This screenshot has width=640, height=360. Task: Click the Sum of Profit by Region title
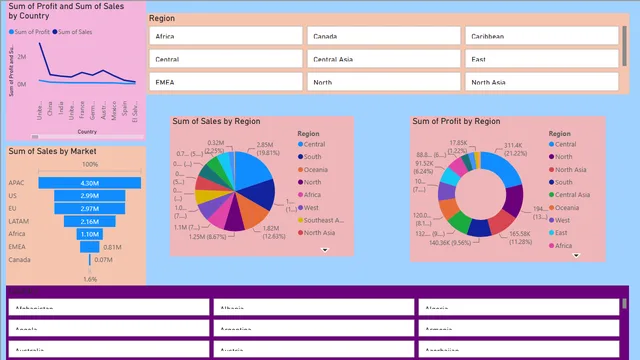(x=456, y=121)
